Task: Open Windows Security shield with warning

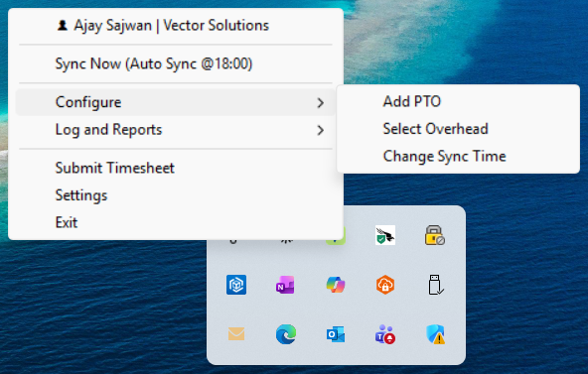Action: 435,334
